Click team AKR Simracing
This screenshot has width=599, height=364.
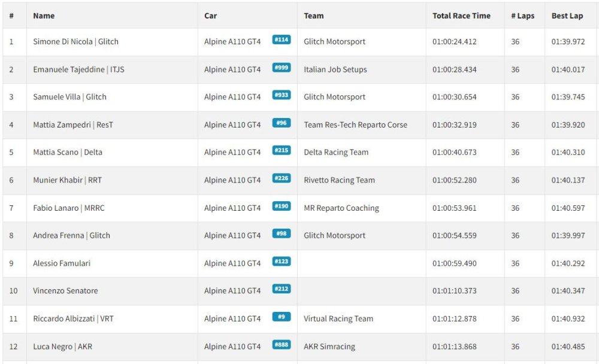pyautogui.click(x=329, y=347)
